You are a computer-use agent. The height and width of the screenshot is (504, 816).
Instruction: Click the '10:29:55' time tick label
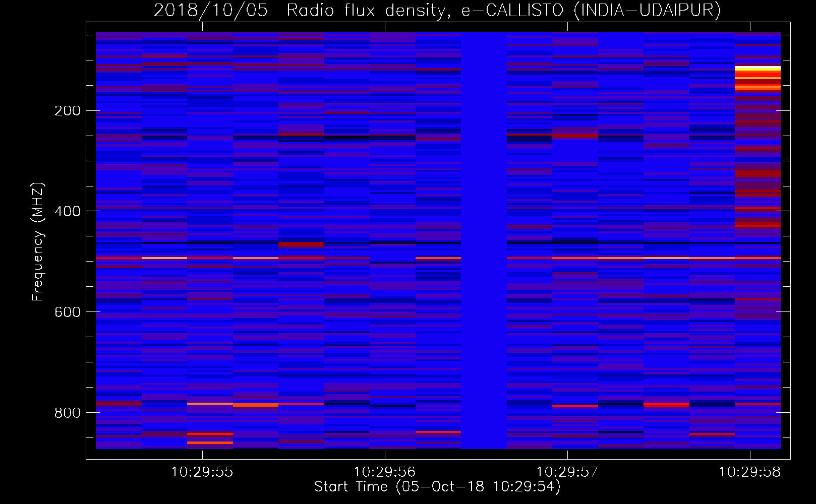[x=202, y=472]
